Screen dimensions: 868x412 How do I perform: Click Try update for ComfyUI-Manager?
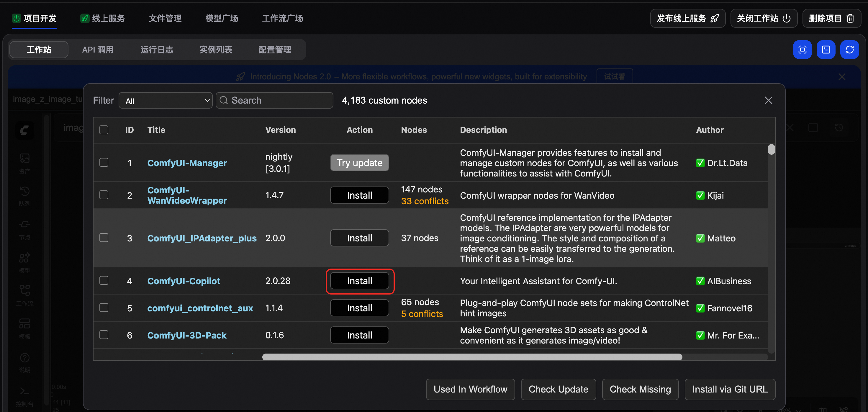click(360, 163)
